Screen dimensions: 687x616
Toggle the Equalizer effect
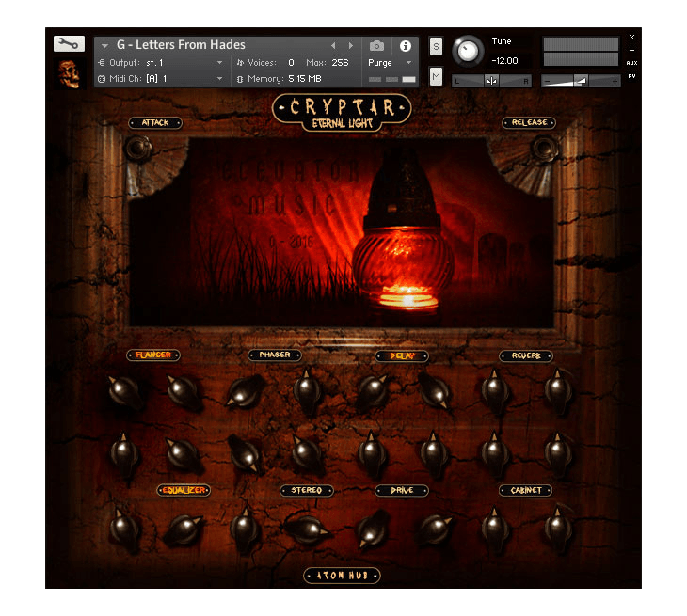183,490
